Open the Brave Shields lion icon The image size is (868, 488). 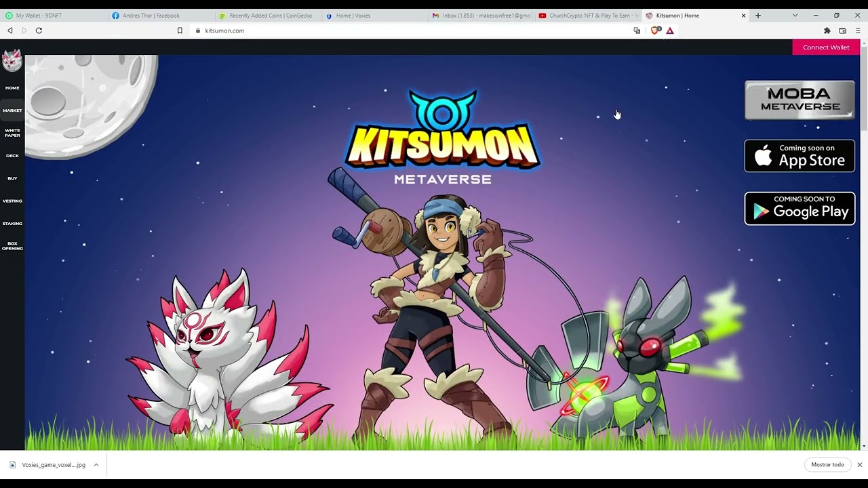pyautogui.click(x=655, y=30)
